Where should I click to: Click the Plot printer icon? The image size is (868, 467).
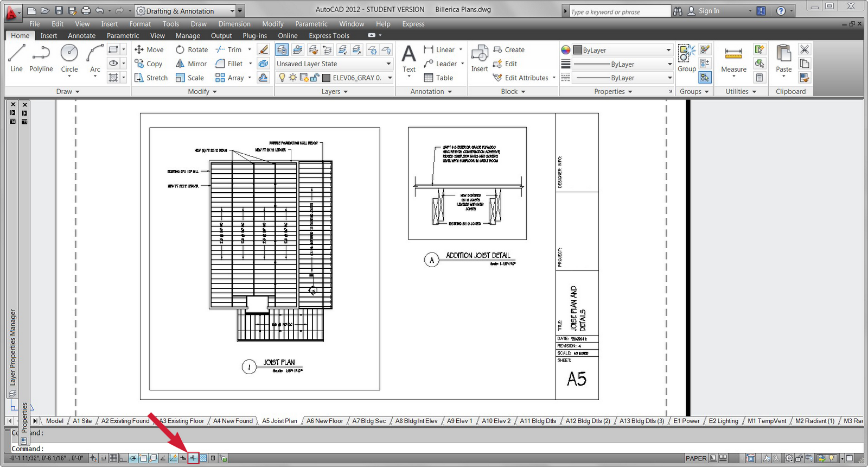[x=86, y=11]
